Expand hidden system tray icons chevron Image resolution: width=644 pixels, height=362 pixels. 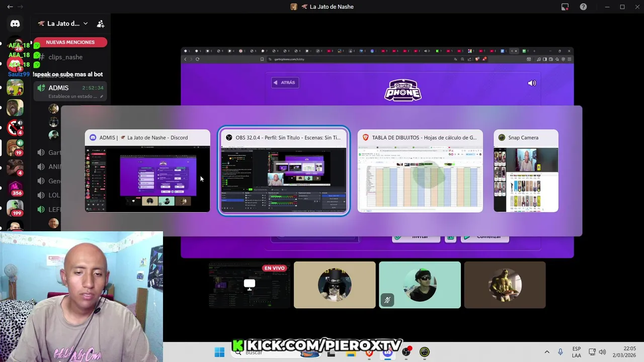pyautogui.click(x=547, y=352)
